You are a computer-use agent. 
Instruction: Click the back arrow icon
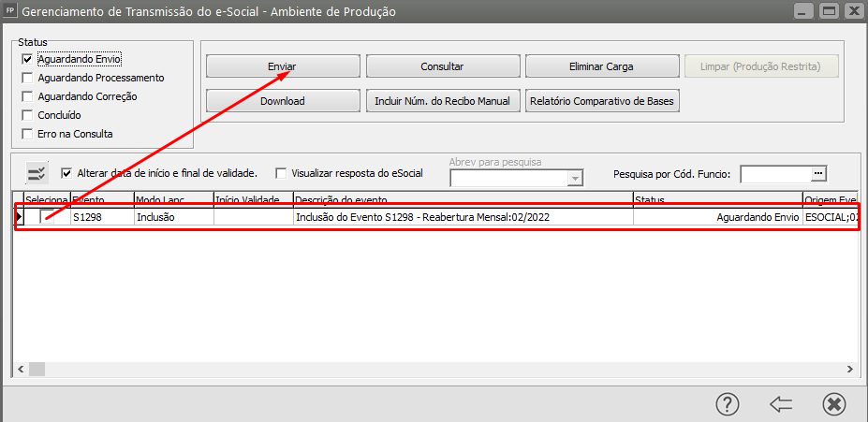click(781, 405)
